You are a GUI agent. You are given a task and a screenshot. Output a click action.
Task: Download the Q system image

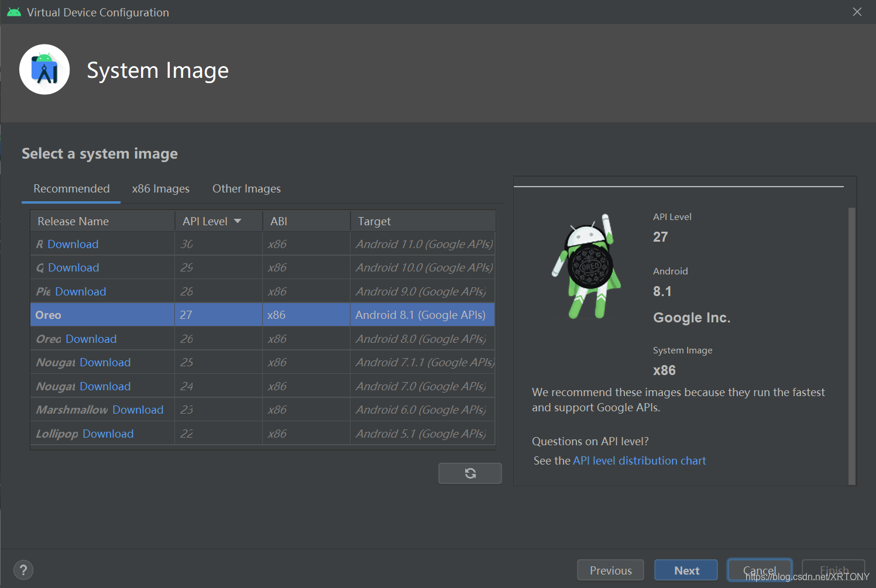[74, 267]
